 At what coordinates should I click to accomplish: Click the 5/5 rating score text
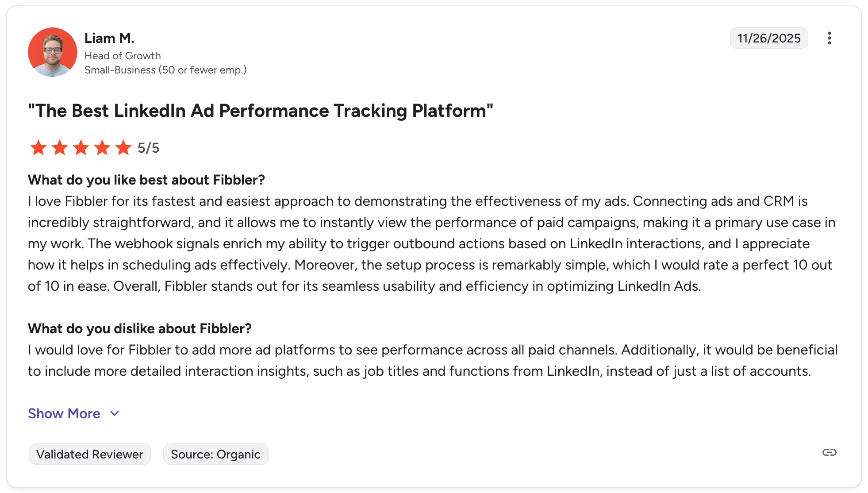point(148,148)
